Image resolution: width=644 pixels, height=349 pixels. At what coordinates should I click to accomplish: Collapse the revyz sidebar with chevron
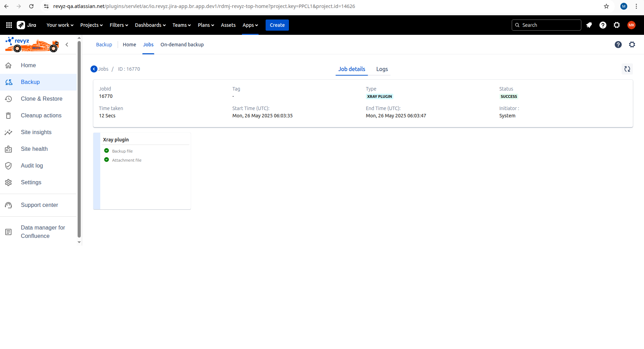(67, 45)
